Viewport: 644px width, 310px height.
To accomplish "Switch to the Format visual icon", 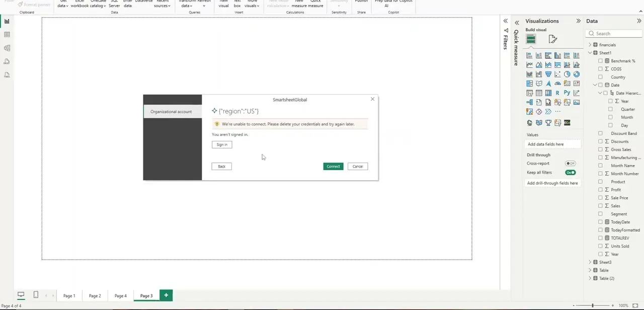I will click(552, 39).
